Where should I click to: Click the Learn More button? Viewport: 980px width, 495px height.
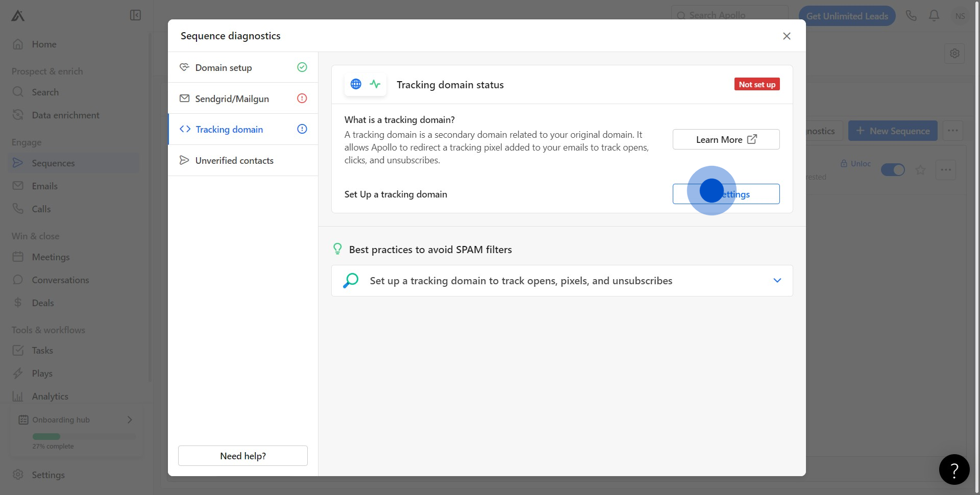(x=726, y=139)
